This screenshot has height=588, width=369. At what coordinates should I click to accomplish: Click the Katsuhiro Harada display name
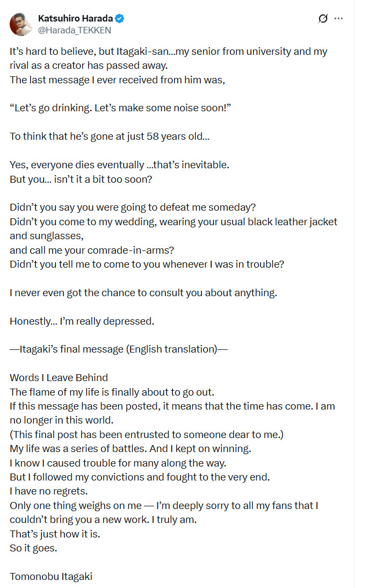click(74, 18)
